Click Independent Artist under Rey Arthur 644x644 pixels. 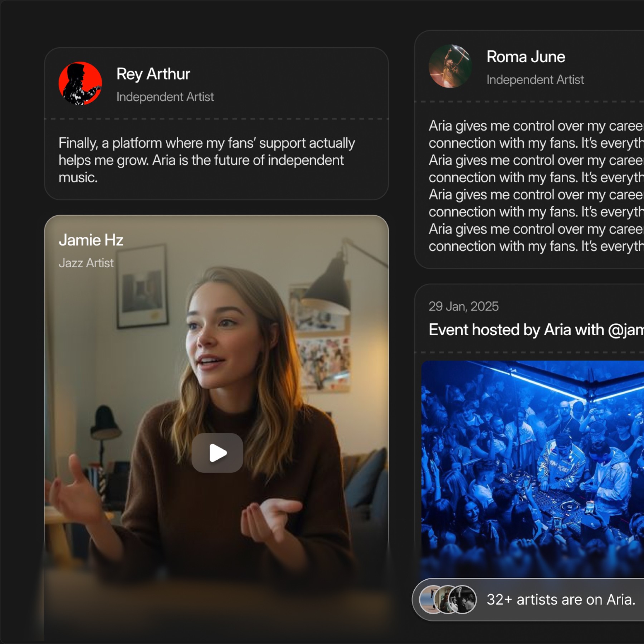click(165, 97)
